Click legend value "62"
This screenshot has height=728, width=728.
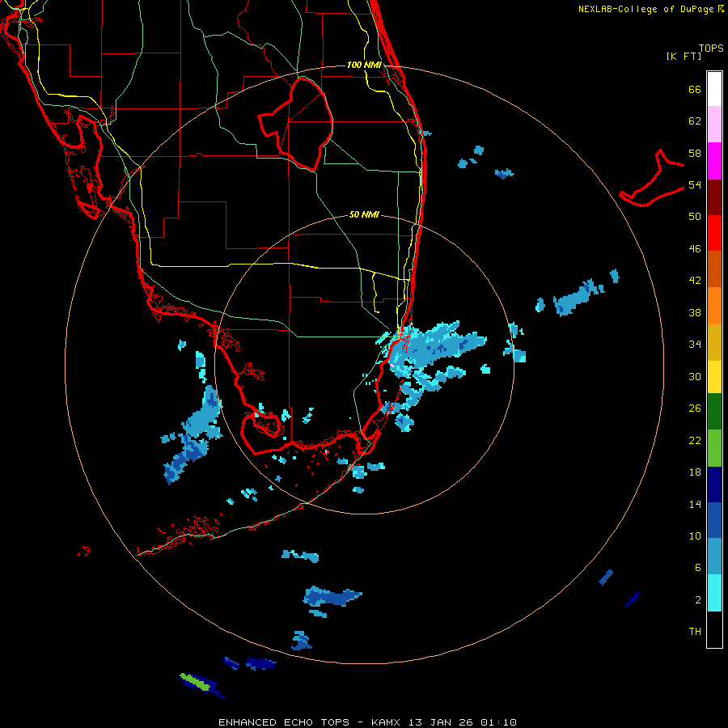pyautogui.click(x=695, y=121)
